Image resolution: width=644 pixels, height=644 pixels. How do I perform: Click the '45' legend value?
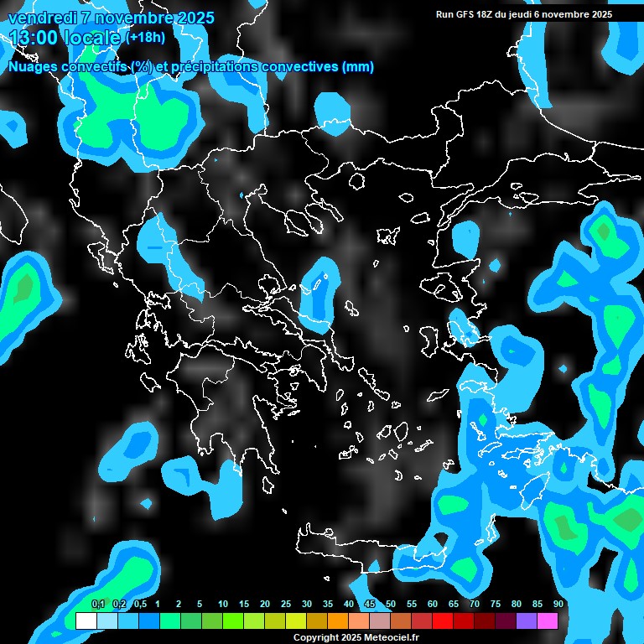tap(370, 604)
